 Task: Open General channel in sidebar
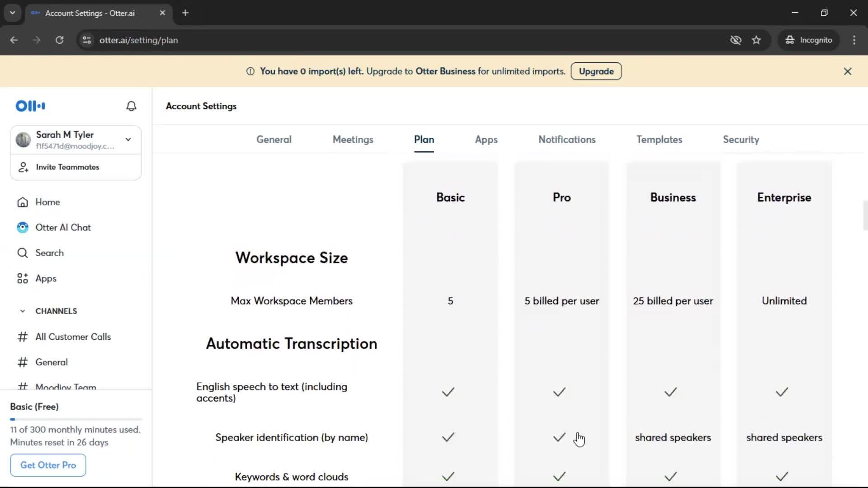[42, 362]
